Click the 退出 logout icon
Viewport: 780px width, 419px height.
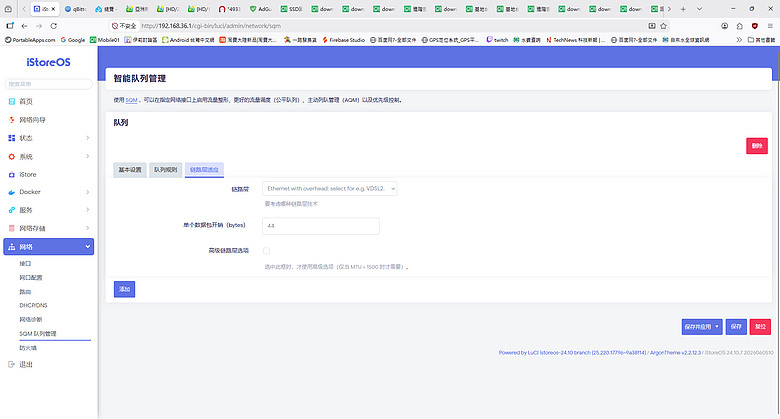point(11,365)
